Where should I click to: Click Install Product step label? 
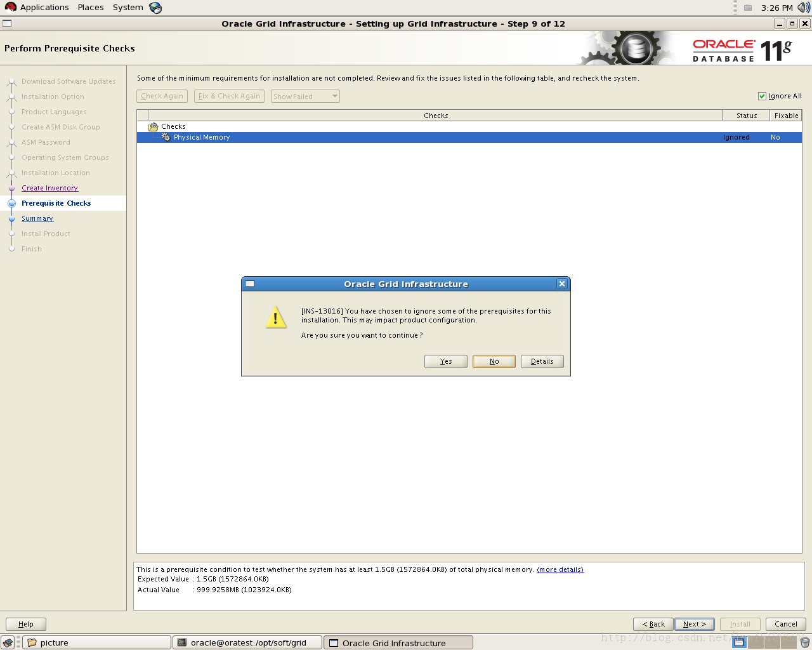pos(46,234)
